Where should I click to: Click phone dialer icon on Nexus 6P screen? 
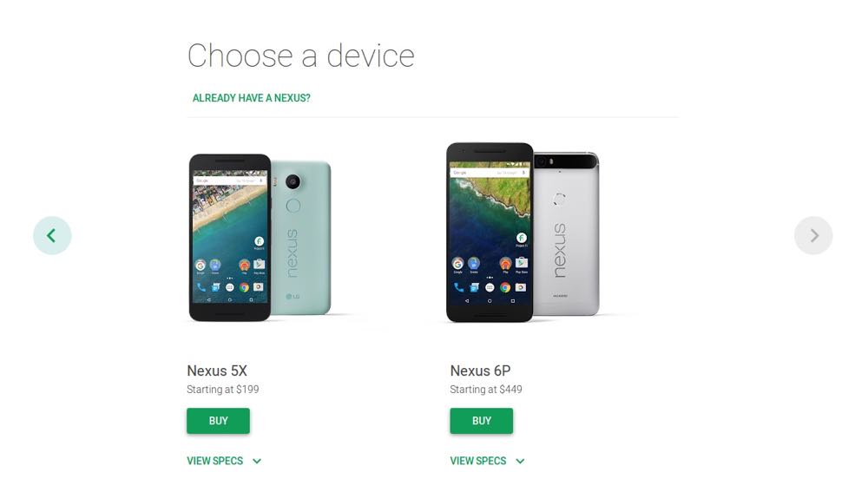point(459,287)
